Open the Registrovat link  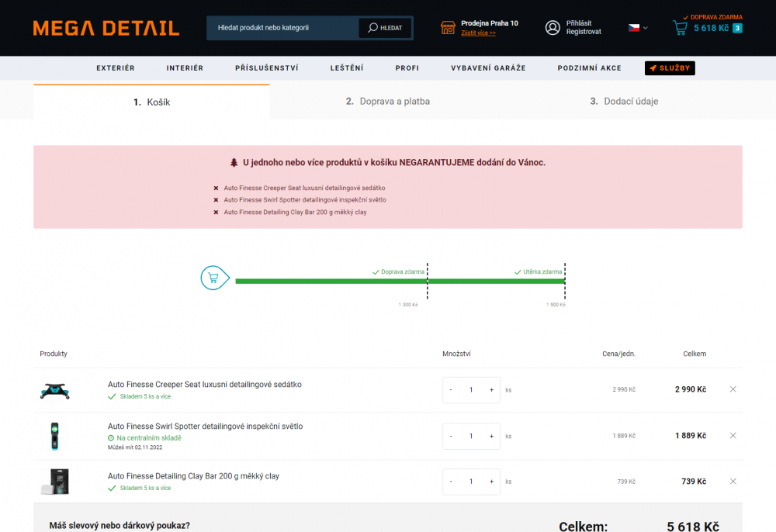[x=584, y=32]
